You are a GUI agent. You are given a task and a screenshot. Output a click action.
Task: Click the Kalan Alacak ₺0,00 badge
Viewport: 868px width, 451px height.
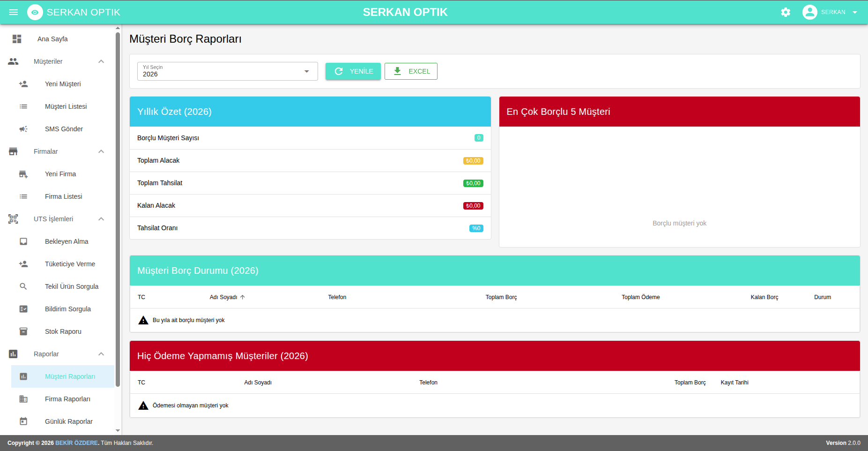473,206
